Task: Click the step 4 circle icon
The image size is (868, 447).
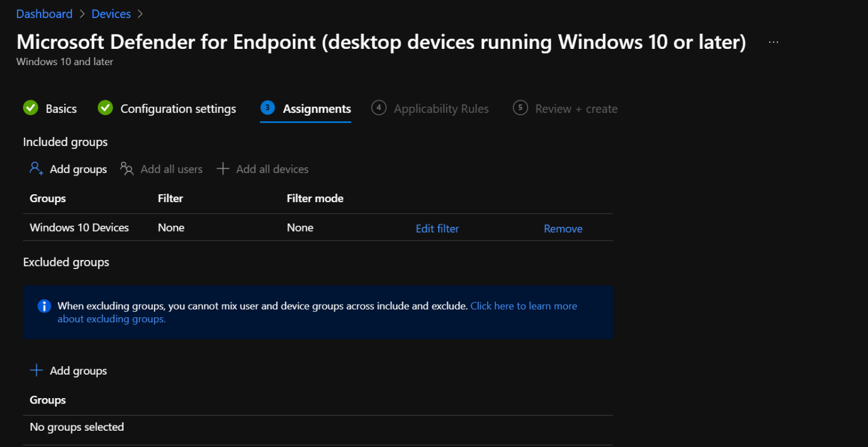Action: click(x=379, y=107)
